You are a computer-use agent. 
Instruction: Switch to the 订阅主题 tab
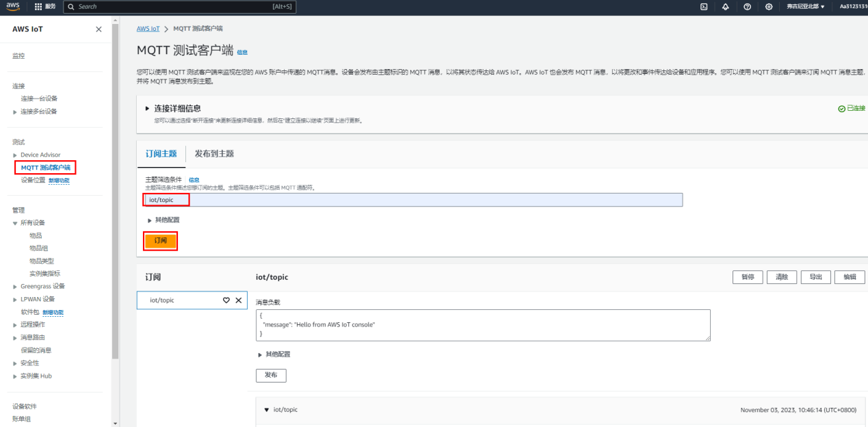(161, 153)
